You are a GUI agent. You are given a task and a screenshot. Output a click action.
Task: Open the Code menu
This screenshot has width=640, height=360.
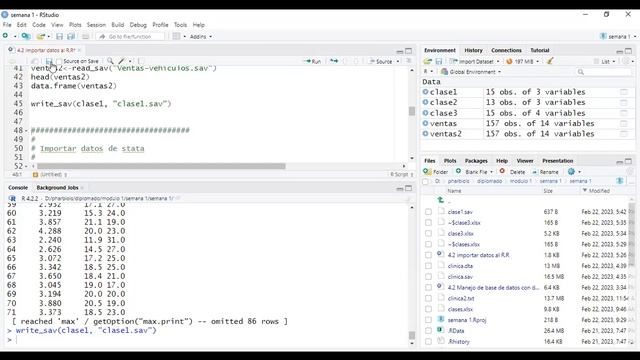coord(39,25)
